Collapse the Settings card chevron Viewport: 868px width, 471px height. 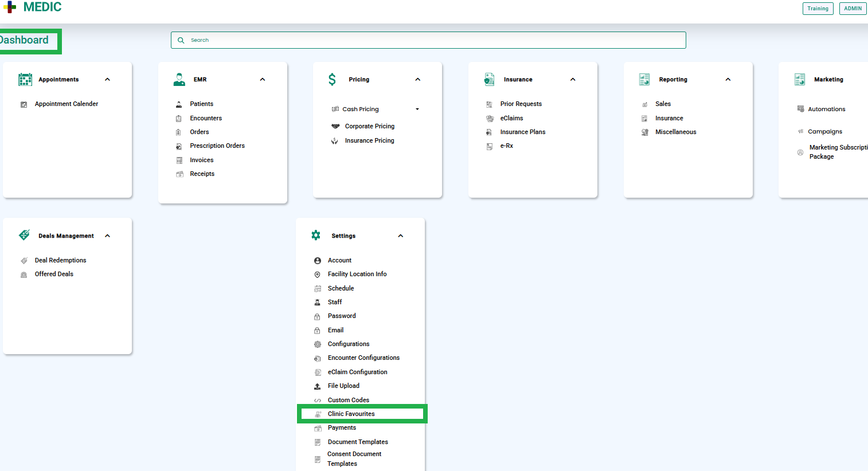401,236
